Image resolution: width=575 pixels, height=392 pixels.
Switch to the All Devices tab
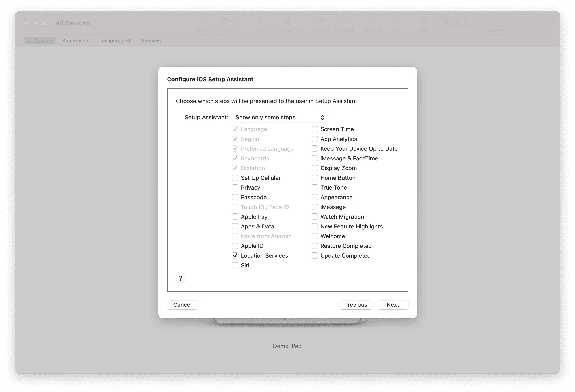coord(40,41)
